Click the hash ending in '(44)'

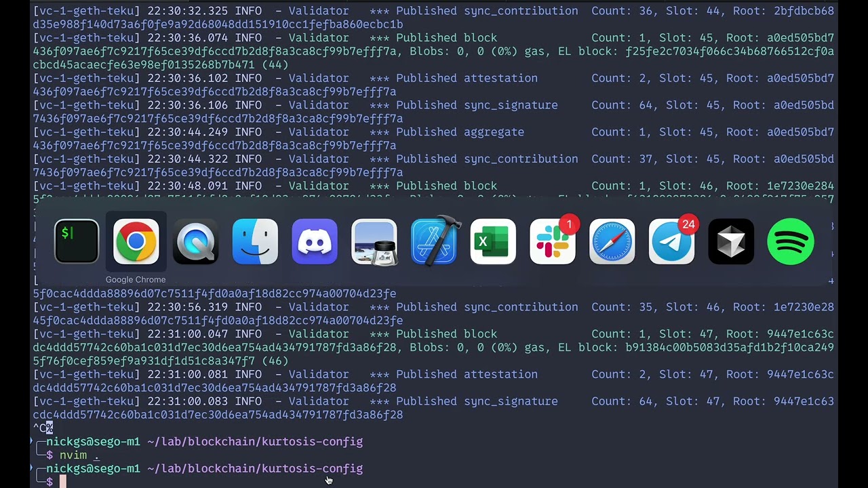[x=161, y=65]
